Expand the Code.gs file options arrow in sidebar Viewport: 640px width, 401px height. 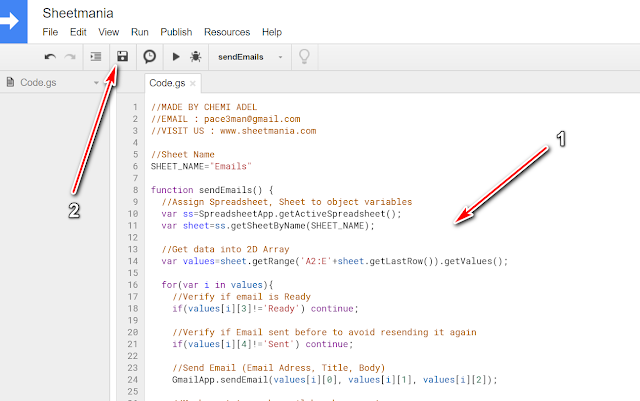pos(96,82)
